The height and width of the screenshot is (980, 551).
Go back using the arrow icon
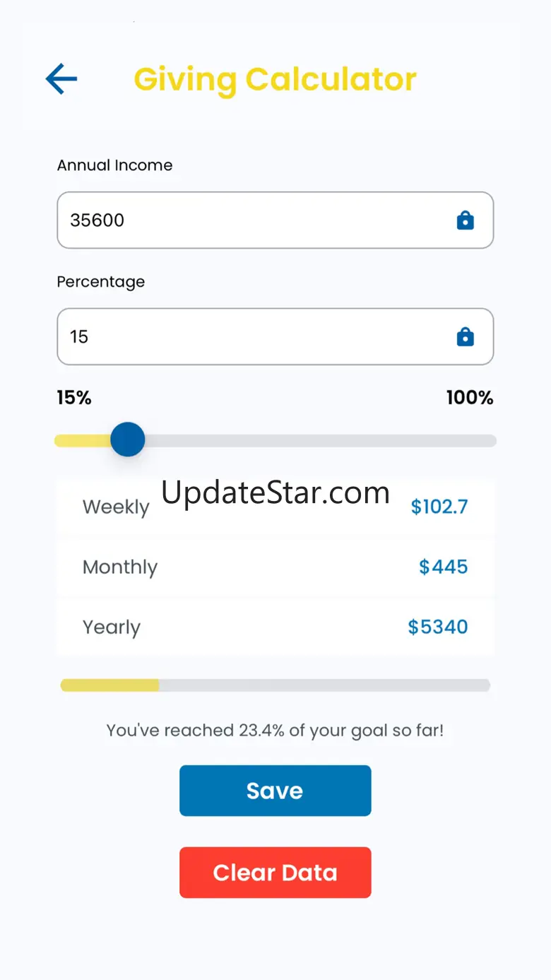(61, 78)
